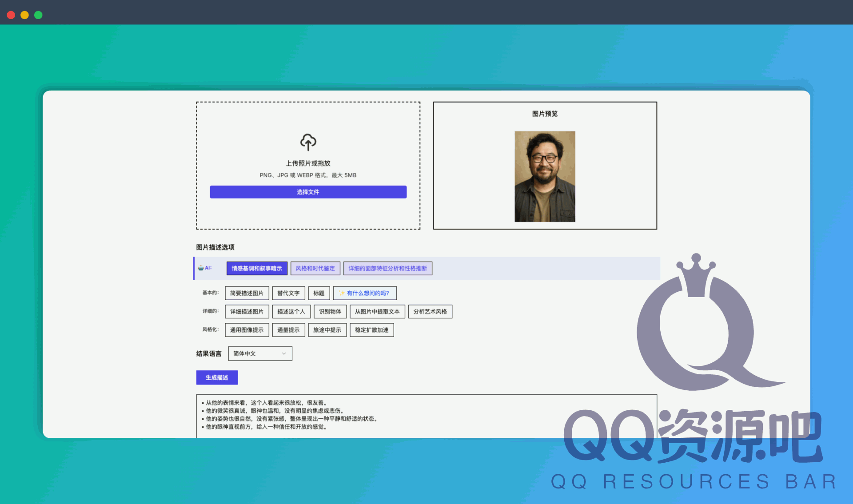This screenshot has height=504, width=853.
Task: Select the 风格和时代鉴定 AI option
Action: 315,268
